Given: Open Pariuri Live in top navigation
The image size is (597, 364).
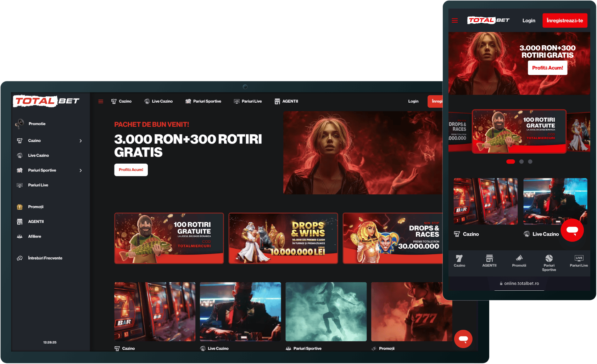Looking at the screenshot, I should (248, 101).
